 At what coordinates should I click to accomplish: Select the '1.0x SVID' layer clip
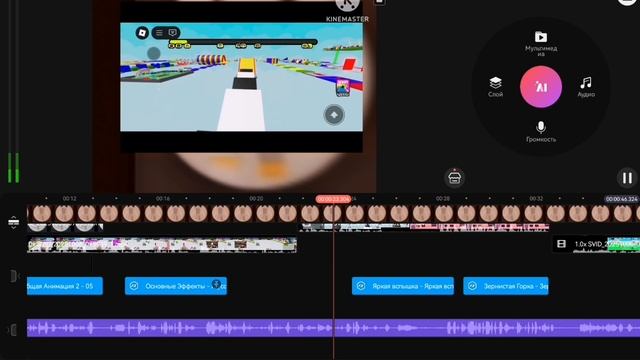click(x=596, y=244)
